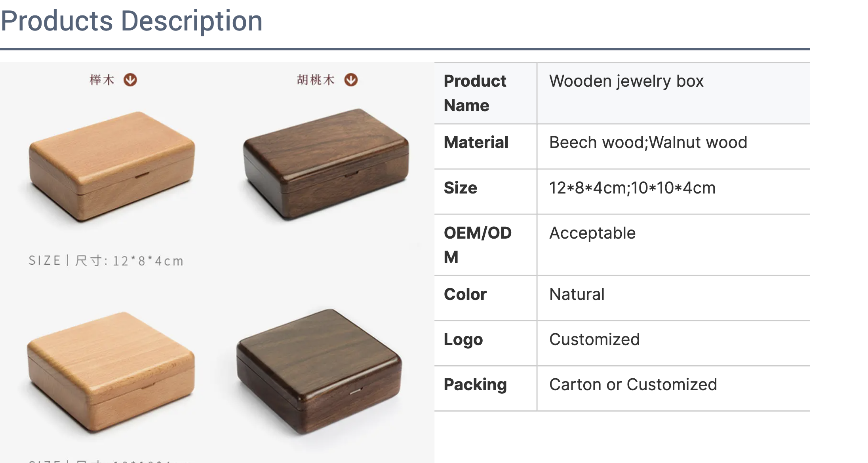Image resolution: width=868 pixels, height=463 pixels.
Task: Click the Carton or Customized packing value
Action: pos(633,385)
